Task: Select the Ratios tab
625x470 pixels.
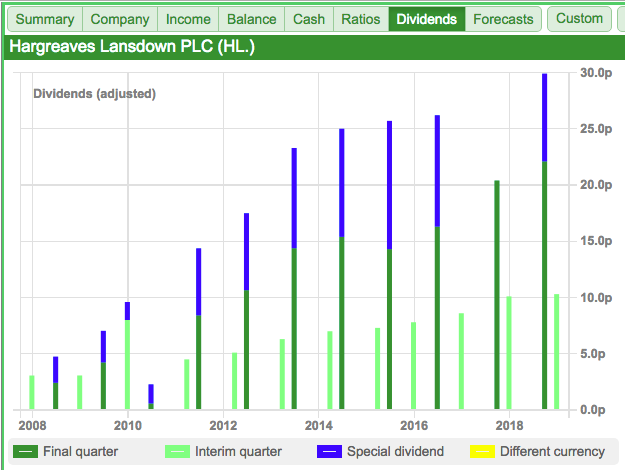Action: tap(361, 19)
